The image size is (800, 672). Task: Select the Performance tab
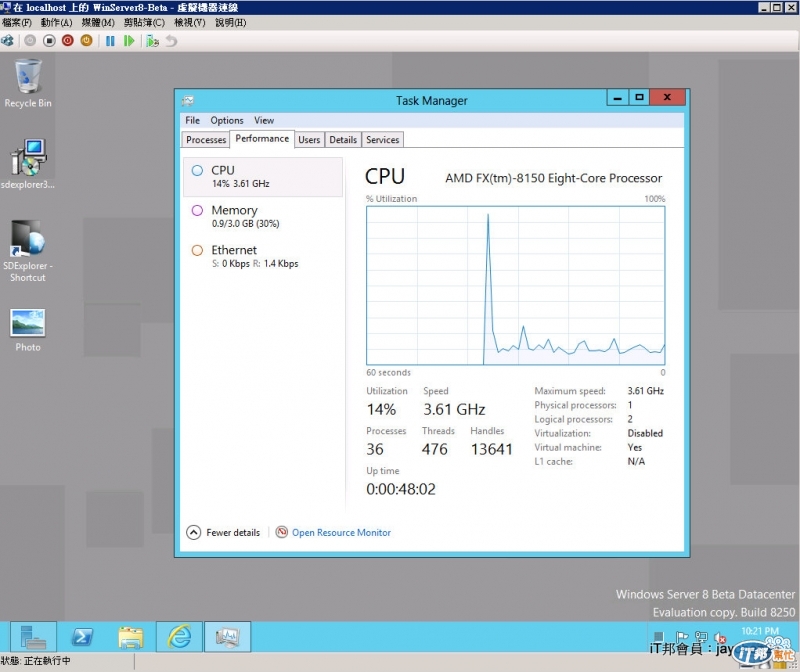[262, 139]
